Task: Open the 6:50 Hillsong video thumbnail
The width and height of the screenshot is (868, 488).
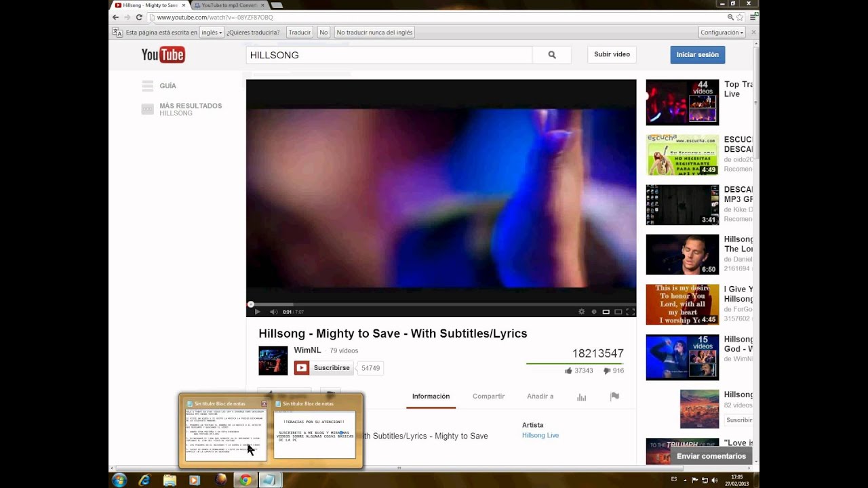Action: (682, 255)
